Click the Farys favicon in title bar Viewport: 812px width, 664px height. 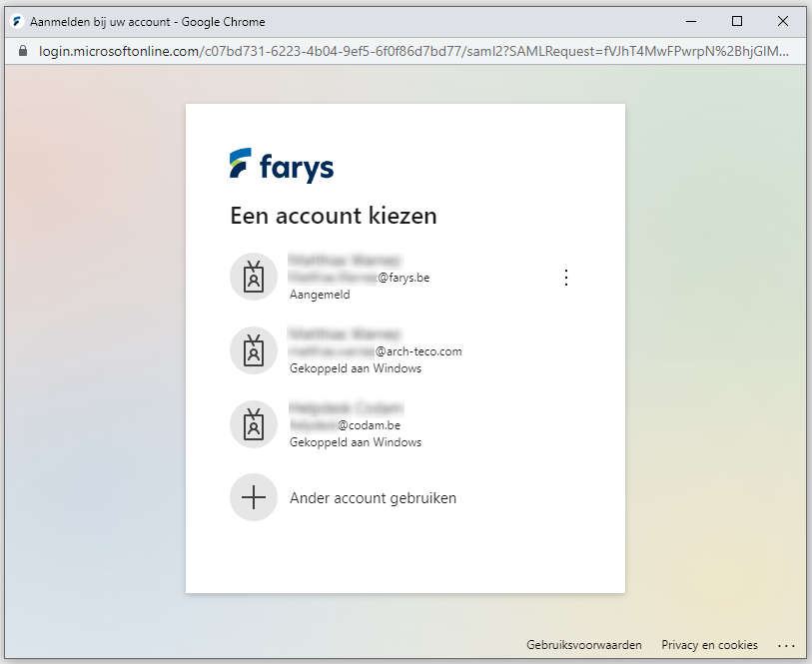17,22
